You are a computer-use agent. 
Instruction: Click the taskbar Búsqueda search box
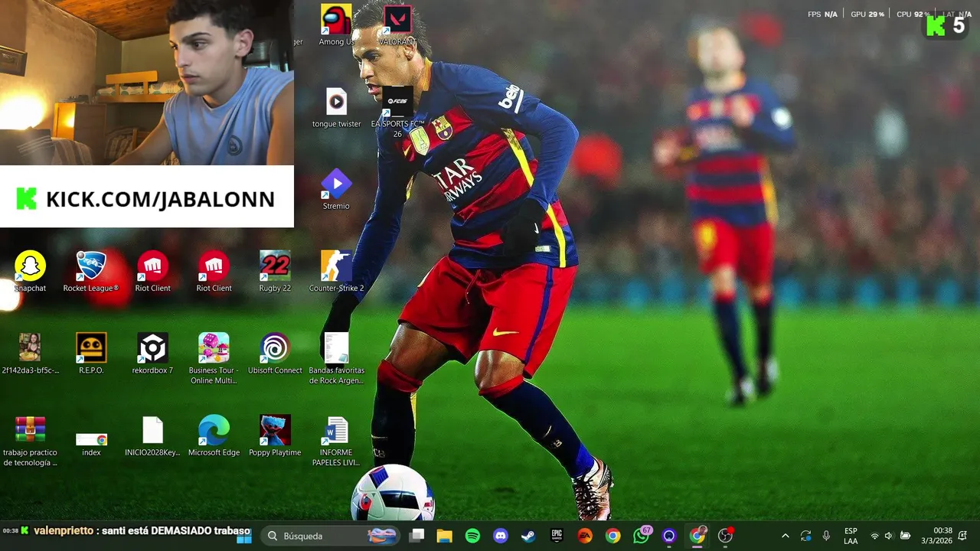331,536
